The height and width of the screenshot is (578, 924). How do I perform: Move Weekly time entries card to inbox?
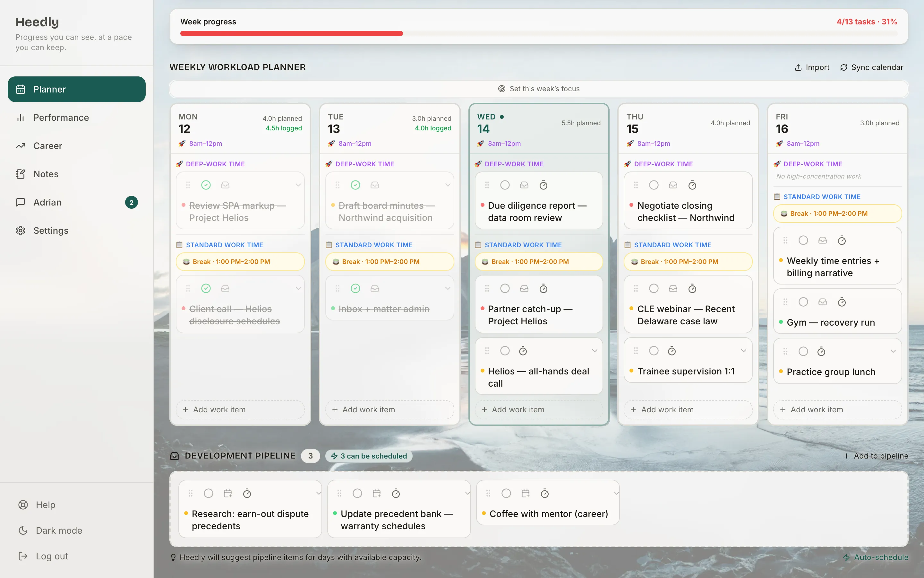(x=822, y=241)
